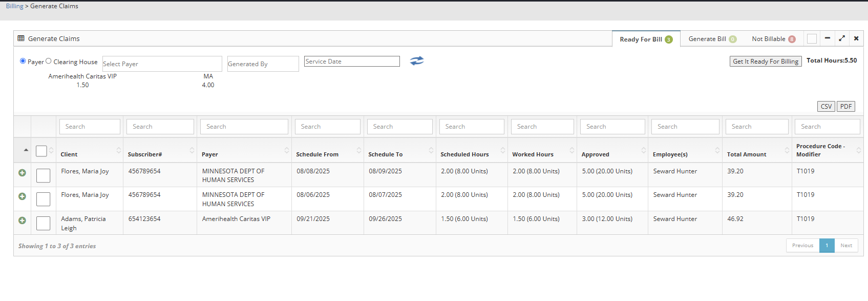Screen dimensions: 868x301
Task: Expand the Generate Claims panel to fullscreen
Action: 841,38
